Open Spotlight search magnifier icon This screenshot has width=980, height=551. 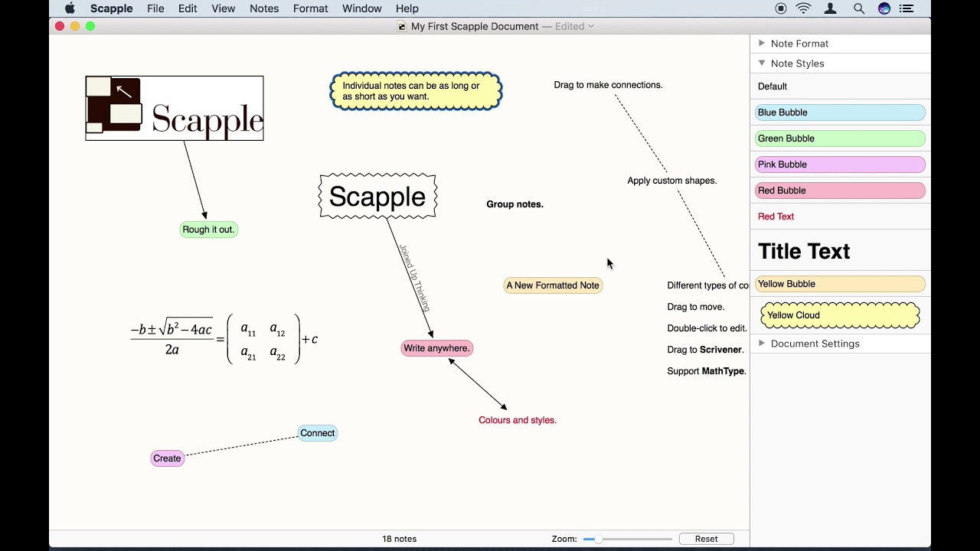859,8
